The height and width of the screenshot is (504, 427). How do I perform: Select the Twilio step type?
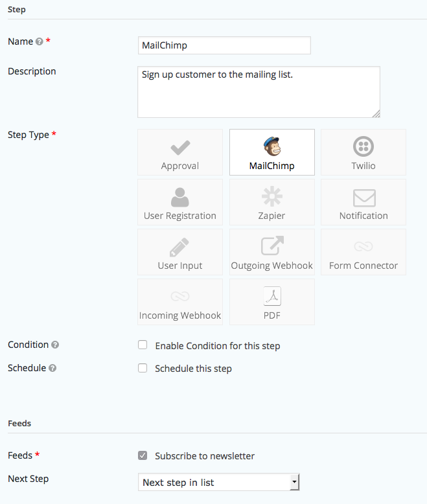click(364, 152)
